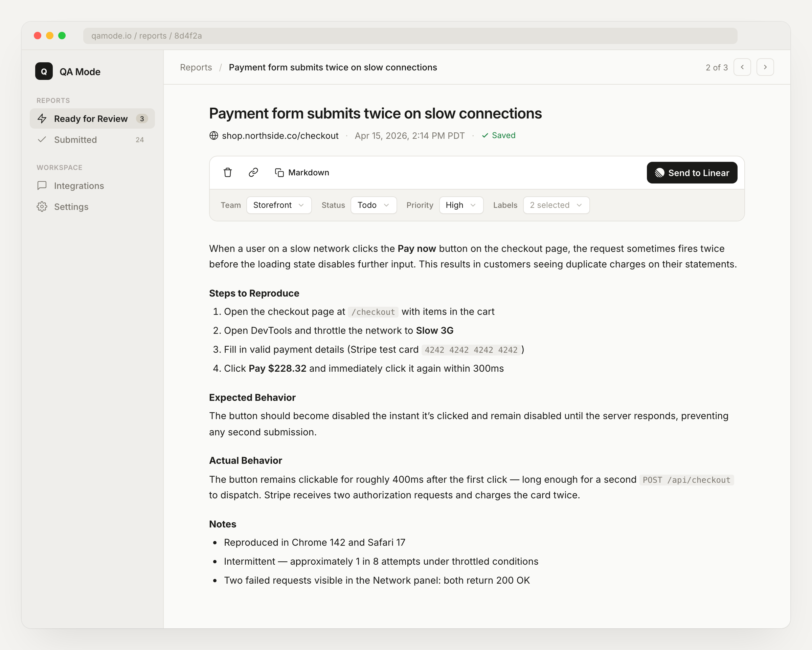
Task: Copy report as Markdown
Action: [x=302, y=173]
